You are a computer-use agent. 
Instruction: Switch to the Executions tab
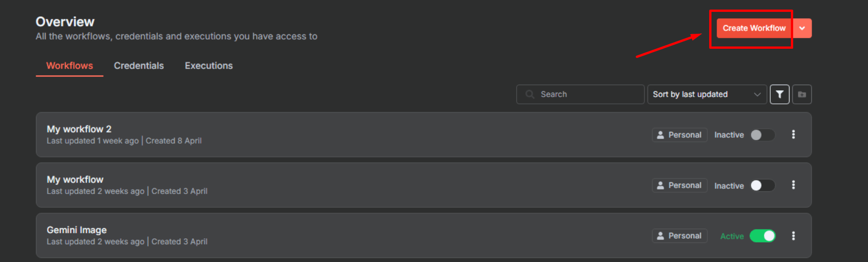(x=209, y=66)
